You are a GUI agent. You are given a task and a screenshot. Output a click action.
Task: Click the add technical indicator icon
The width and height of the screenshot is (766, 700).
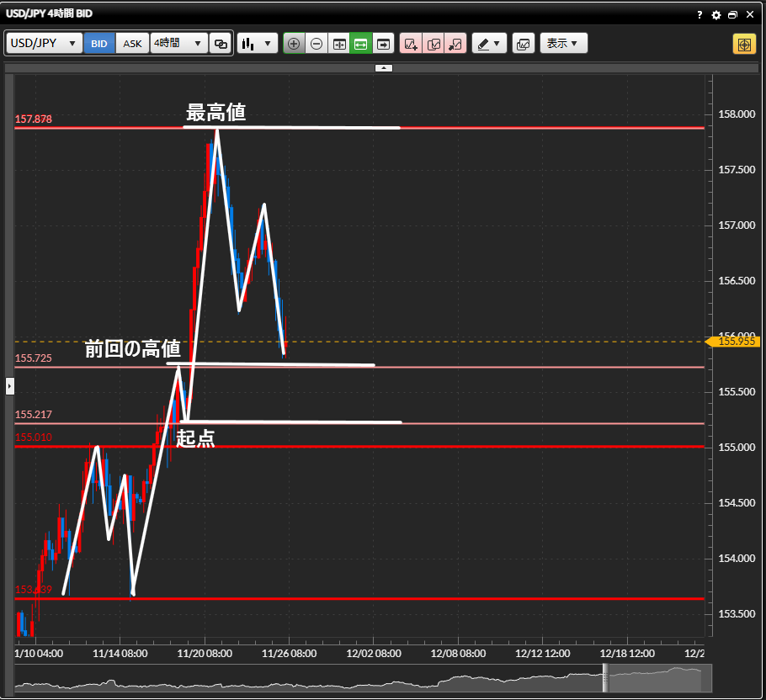point(411,44)
